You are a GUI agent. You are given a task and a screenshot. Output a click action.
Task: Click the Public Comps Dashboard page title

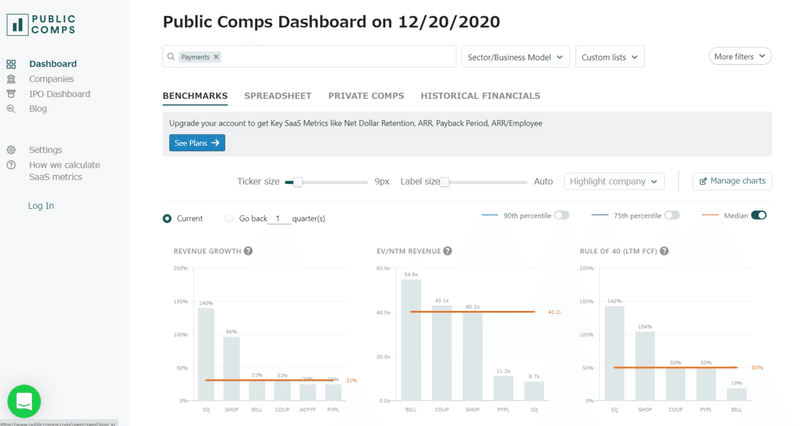click(331, 22)
